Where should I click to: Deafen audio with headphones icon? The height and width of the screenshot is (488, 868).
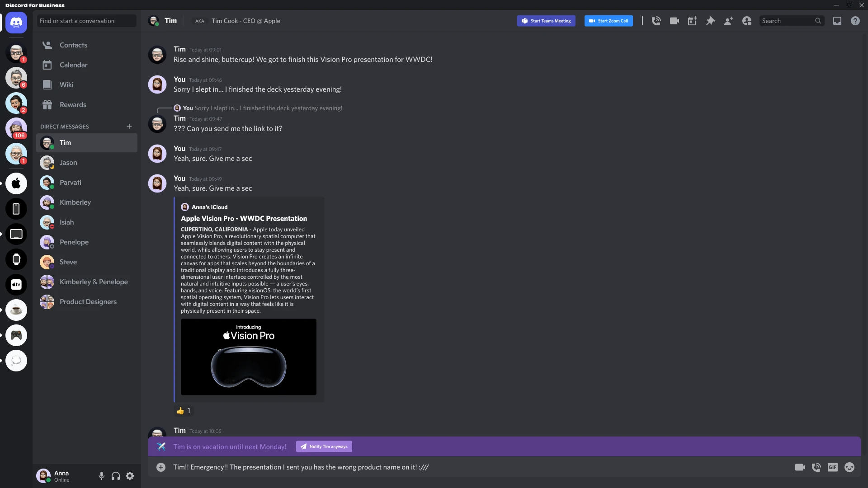(x=116, y=476)
